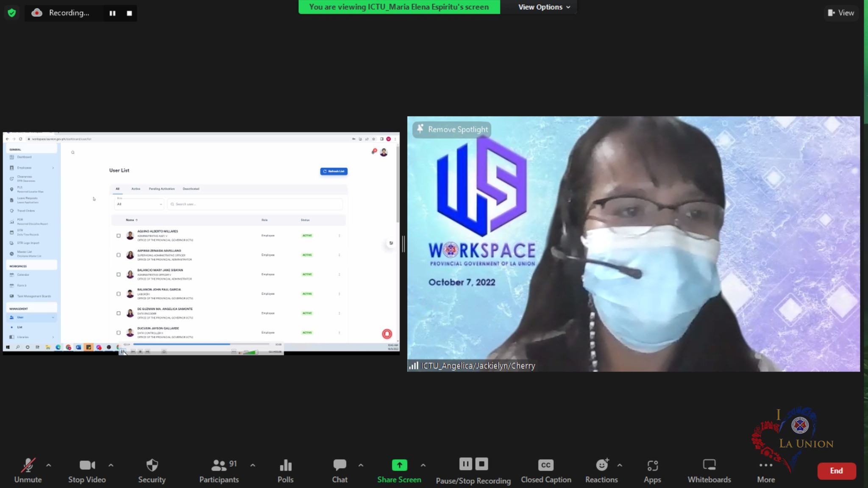The height and width of the screenshot is (488, 868).
Task: Expand video options arrow beside Stop Video
Action: pyautogui.click(x=111, y=465)
